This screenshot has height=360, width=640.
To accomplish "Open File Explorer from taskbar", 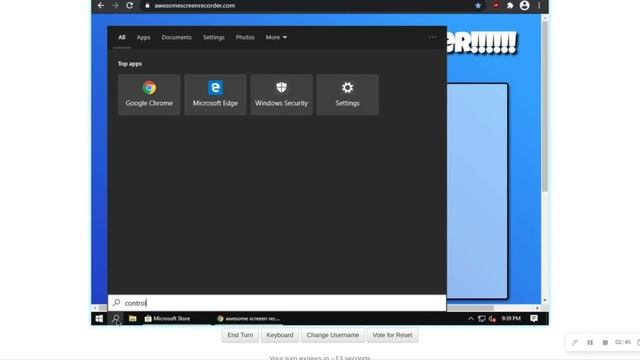I will coord(132,318).
